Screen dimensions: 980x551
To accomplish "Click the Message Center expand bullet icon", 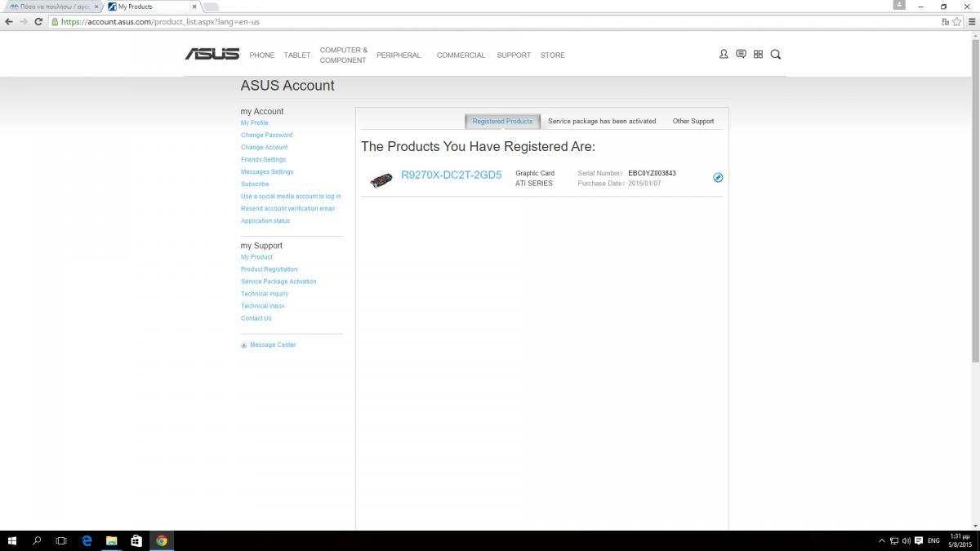I will pyautogui.click(x=243, y=345).
